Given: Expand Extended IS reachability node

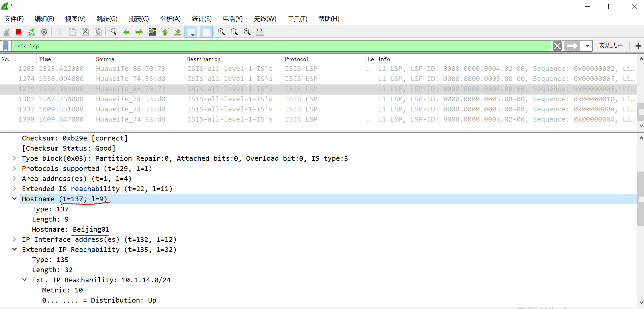Looking at the screenshot, I should pyautogui.click(x=14, y=189).
